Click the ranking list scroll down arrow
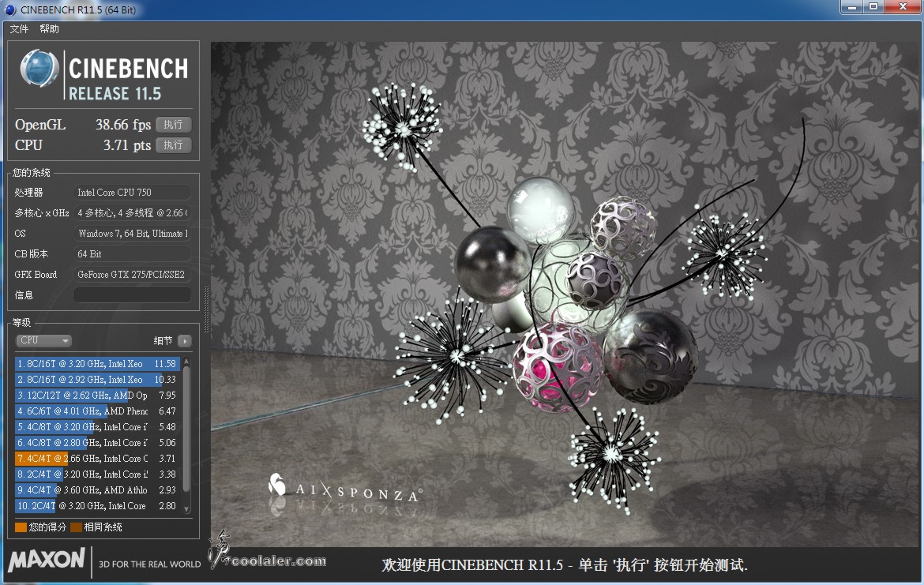Viewport: 924px width, 585px height. click(187, 509)
